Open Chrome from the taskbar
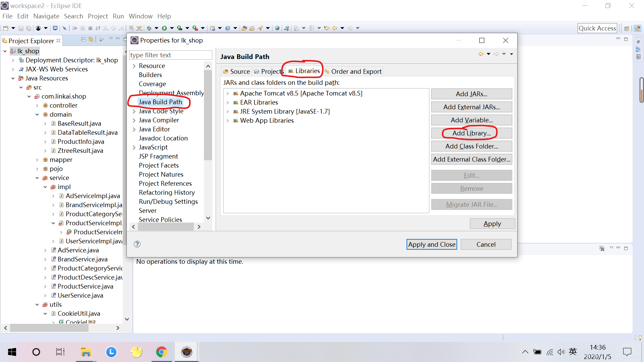This screenshot has width=644, height=362. pos(161,352)
